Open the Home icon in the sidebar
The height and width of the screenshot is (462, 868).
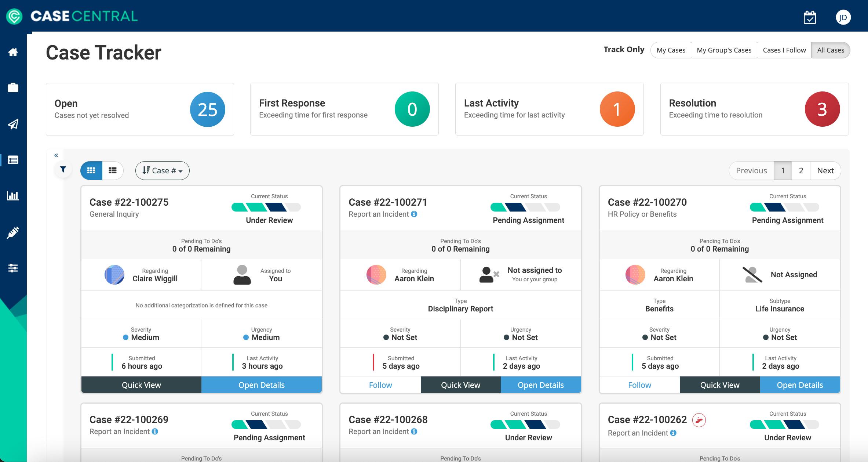(x=13, y=52)
